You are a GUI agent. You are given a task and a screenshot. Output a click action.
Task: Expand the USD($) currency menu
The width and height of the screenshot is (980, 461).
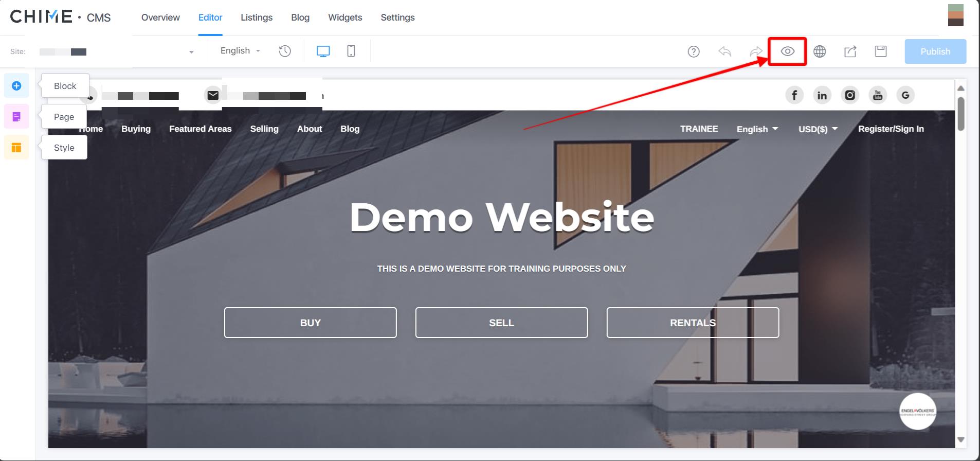click(818, 129)
